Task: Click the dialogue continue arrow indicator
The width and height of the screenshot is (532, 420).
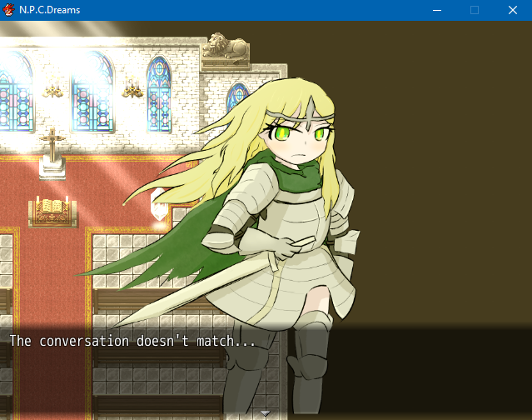Action: point(265,413)
